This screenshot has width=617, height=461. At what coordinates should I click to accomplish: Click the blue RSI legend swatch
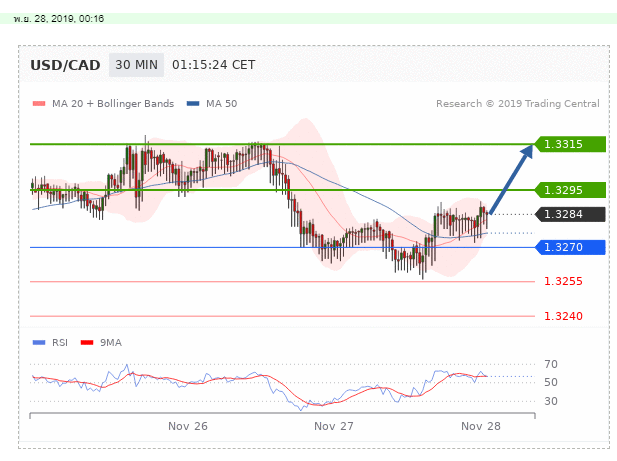pyautogui.click(x=39, y=343)
